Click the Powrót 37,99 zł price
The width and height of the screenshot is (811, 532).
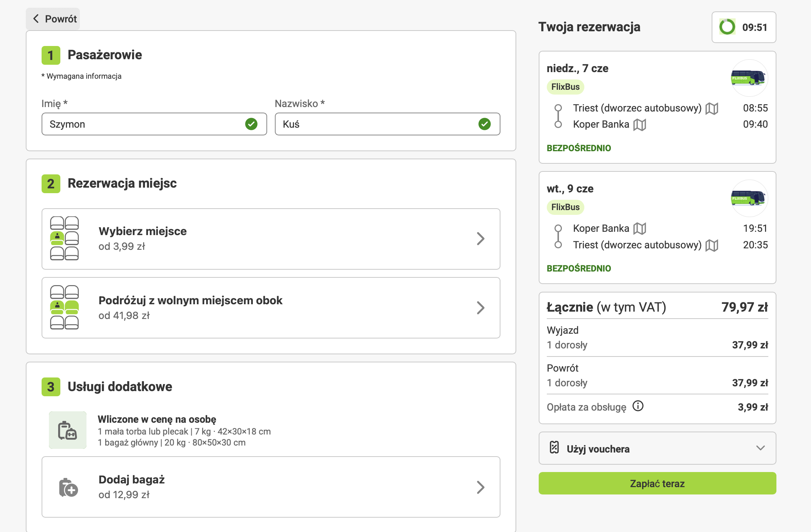(x=750, y=383)
